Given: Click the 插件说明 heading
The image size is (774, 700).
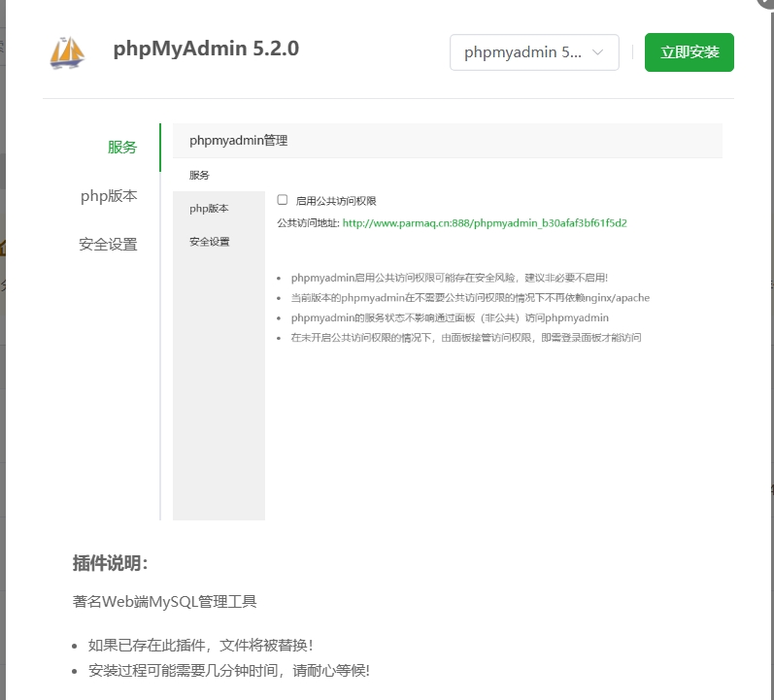Looking at the screenshot, I should pos(110,563).
